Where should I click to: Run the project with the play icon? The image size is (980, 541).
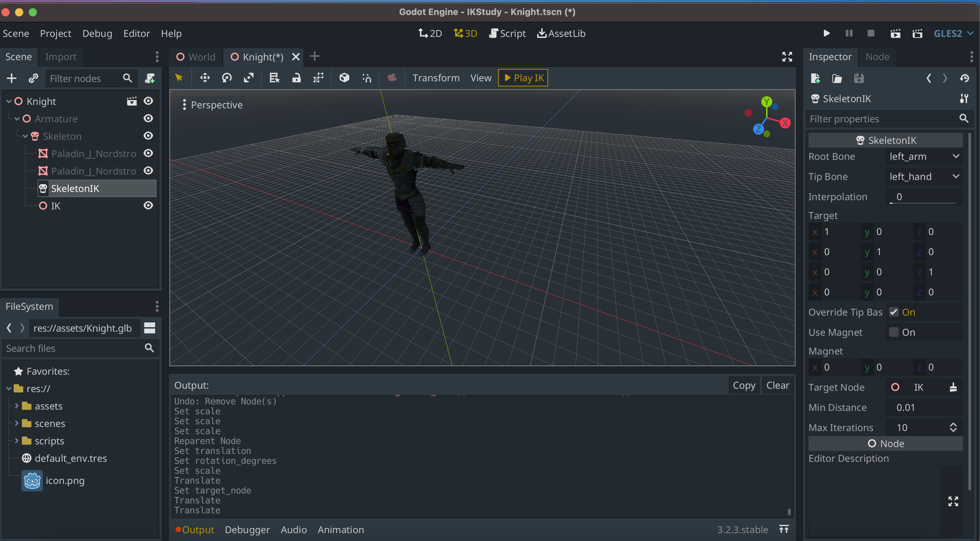tap(826, 33)
